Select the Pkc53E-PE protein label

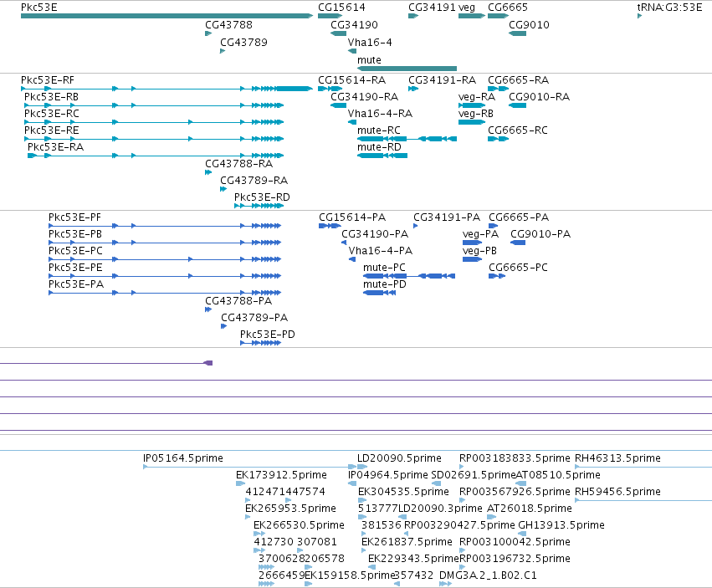pos(76,268)
